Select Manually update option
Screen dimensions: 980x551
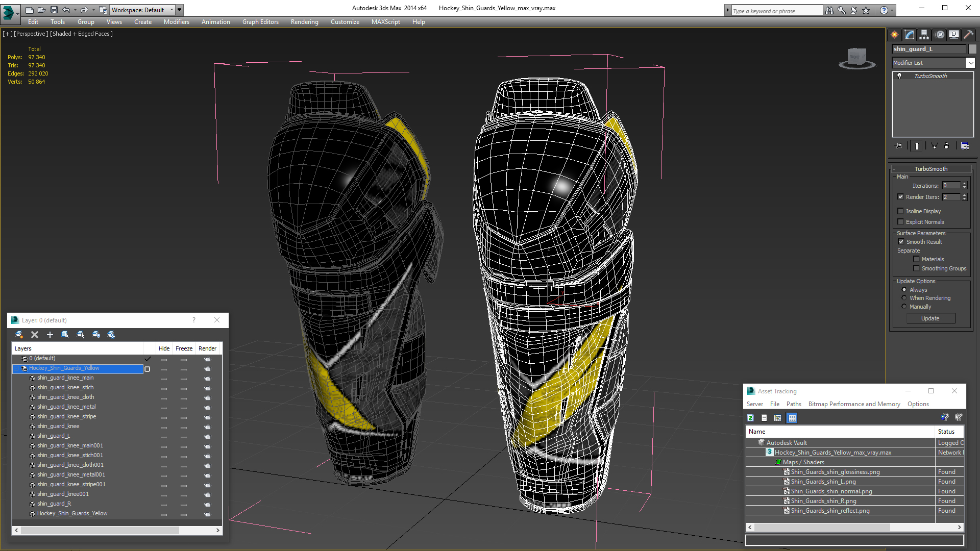[x=904, y=307]
